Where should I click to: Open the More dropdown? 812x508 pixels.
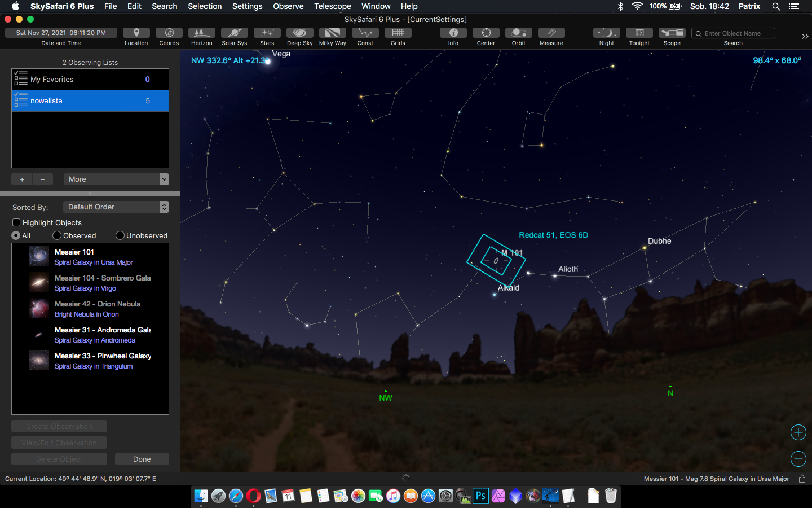116,179
